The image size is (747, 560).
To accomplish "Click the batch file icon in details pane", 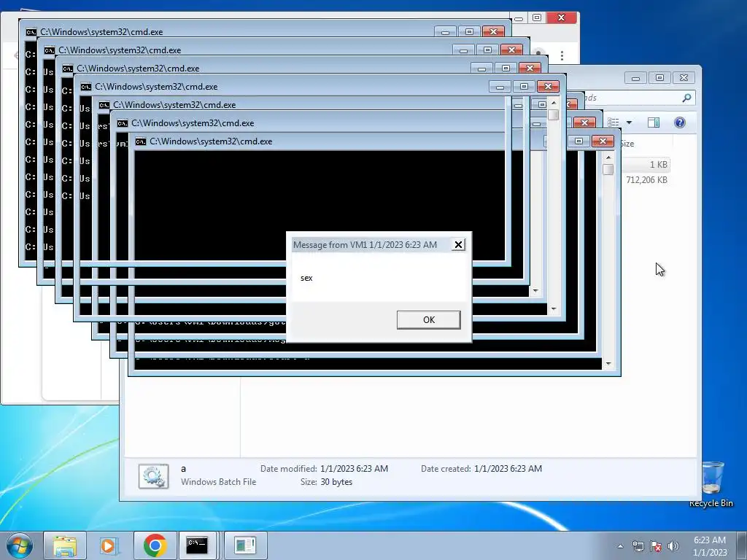I will click(x=153, y=476).
